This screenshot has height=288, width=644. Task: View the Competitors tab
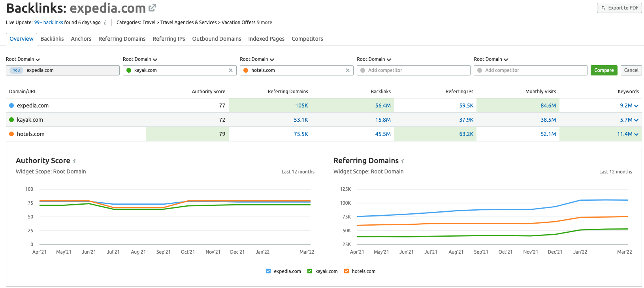(x=307, y=39)
